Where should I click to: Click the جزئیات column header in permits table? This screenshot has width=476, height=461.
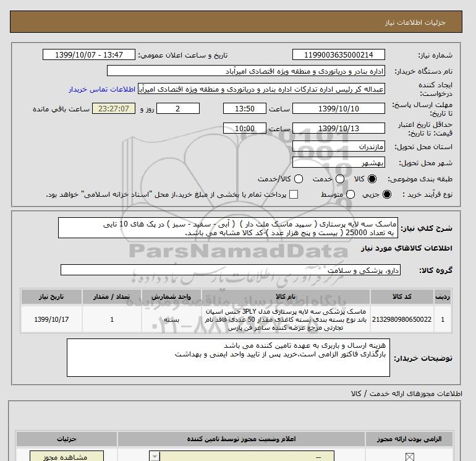(67, 439)
